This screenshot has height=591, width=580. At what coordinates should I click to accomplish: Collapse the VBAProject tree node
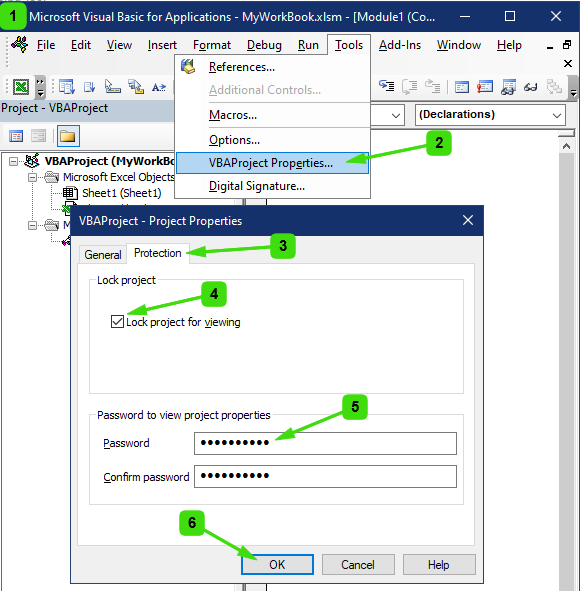pos(13,161)
